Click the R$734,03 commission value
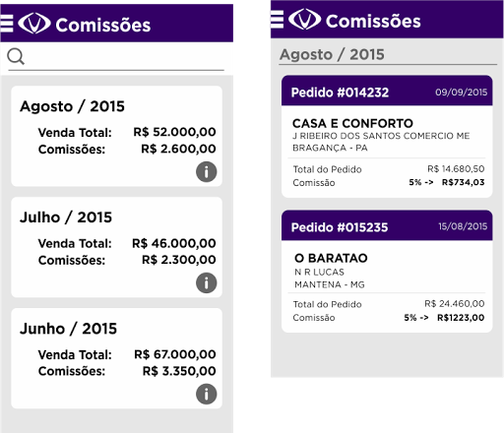The image size is (504, 433). click(463, 182)
